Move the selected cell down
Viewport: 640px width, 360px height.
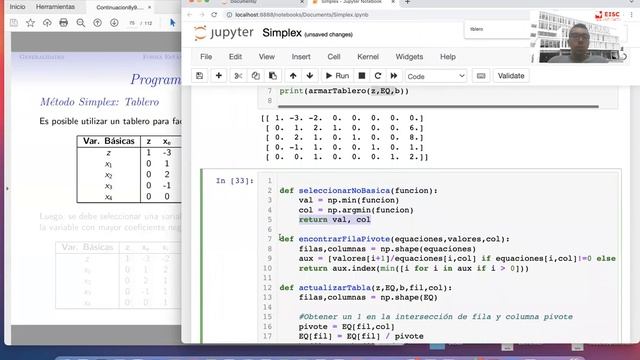click(310, 76)
